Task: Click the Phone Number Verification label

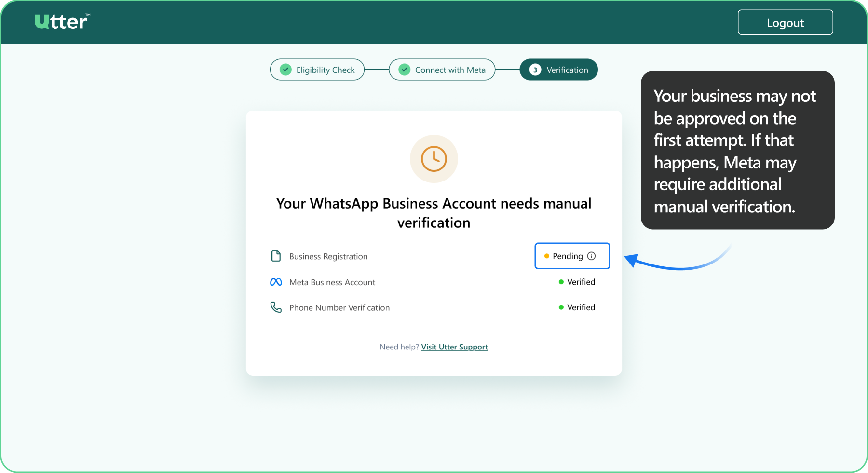Action: coord(339,308)
